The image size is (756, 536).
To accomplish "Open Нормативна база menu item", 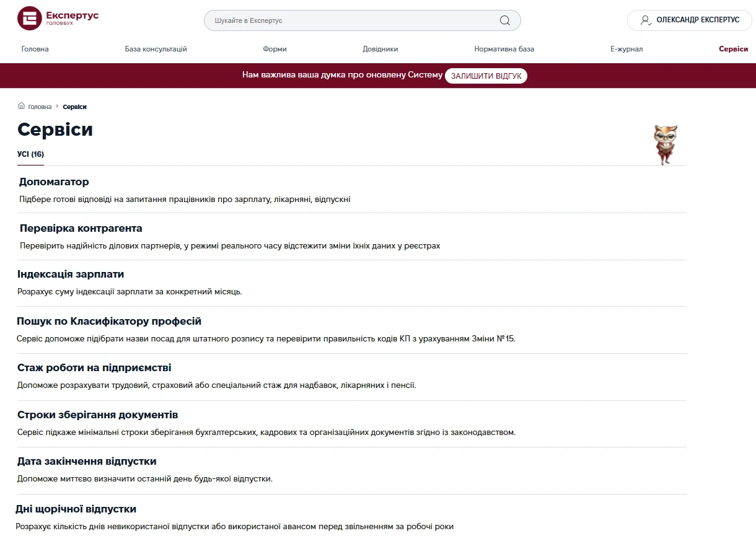I will [x=504, y=49].
